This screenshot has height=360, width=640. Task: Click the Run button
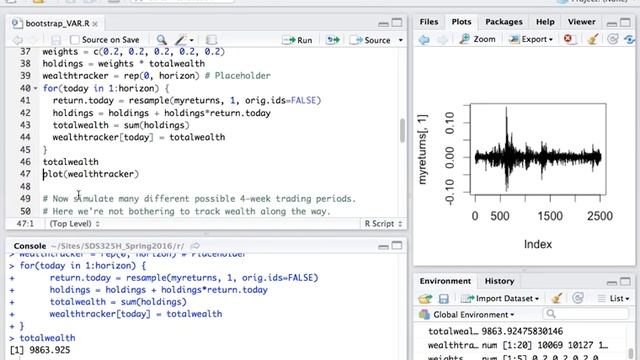[298, 40]
